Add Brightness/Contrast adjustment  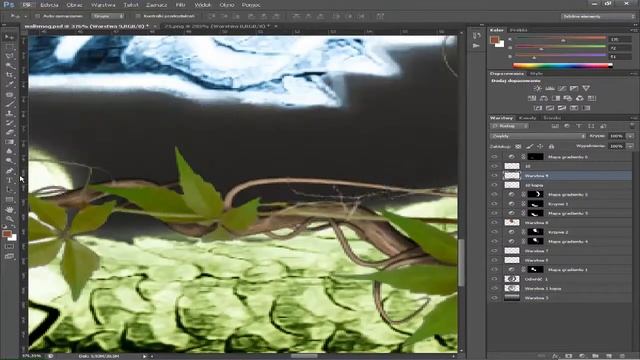point(538,88)
